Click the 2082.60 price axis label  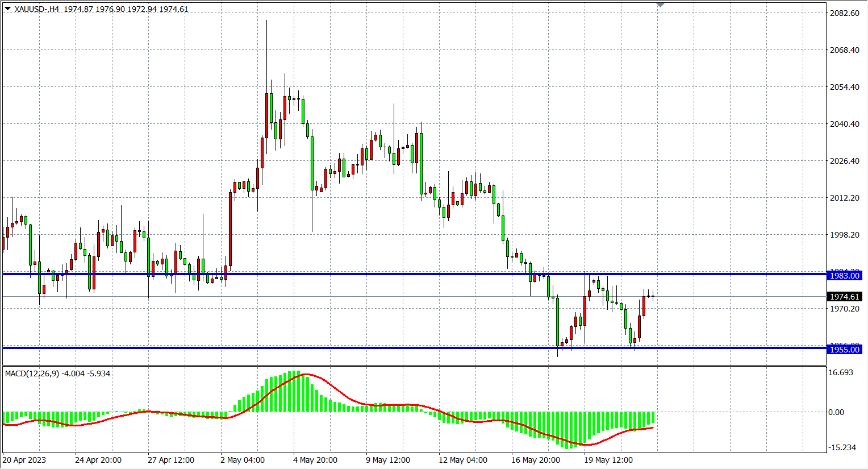(x=845, y=13)
